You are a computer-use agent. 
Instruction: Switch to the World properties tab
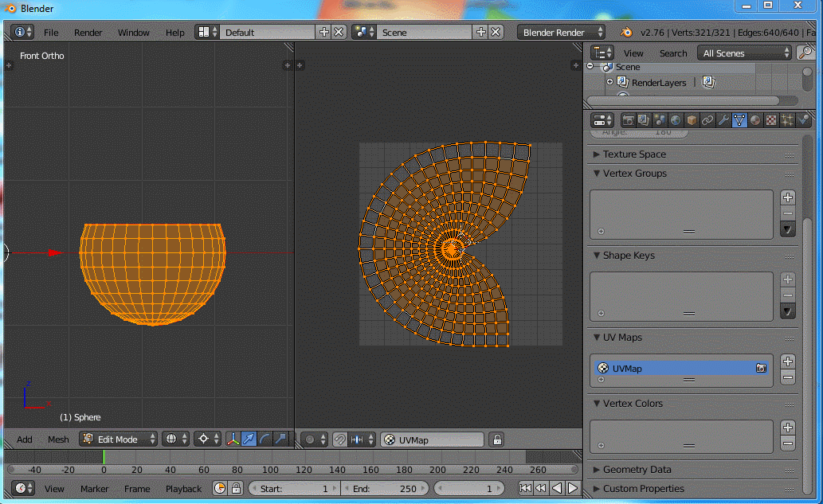[x=676, y=120]
